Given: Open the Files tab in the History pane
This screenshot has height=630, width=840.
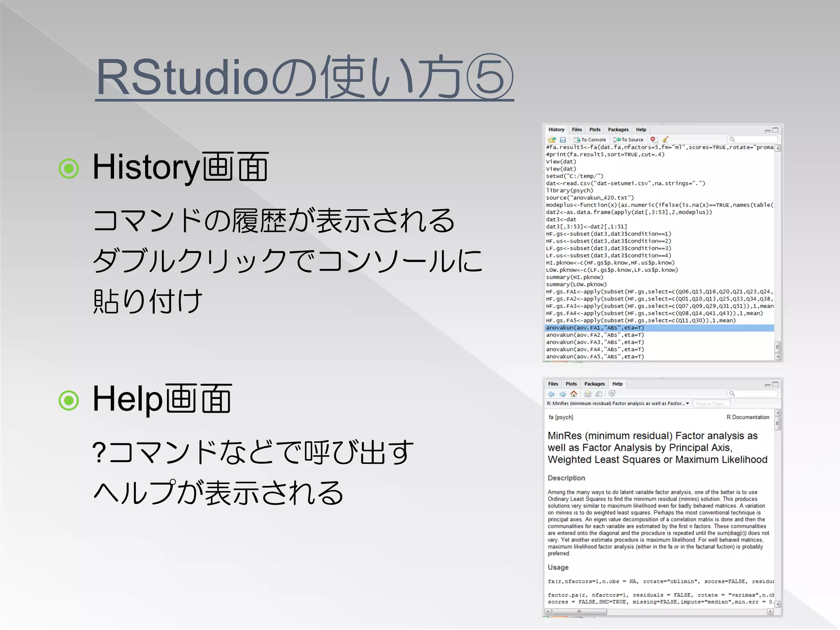Looking at the screenshot, I should (577, 130).
